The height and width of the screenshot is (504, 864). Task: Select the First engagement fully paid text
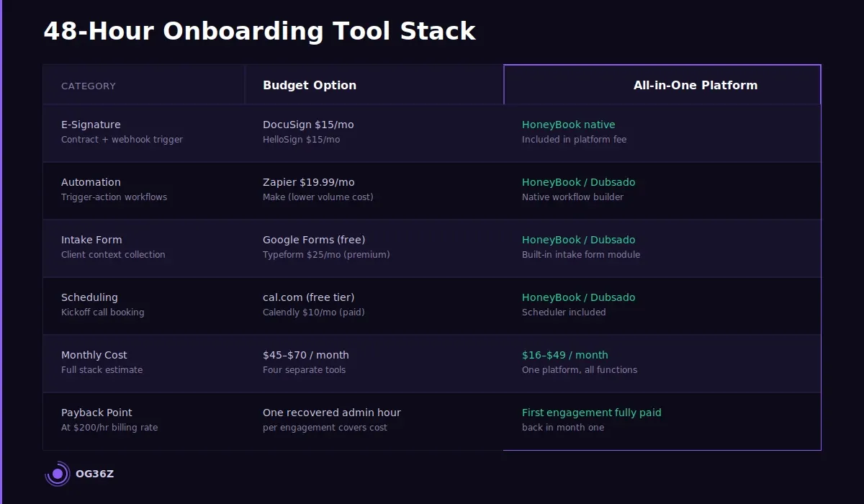point(591,413)
